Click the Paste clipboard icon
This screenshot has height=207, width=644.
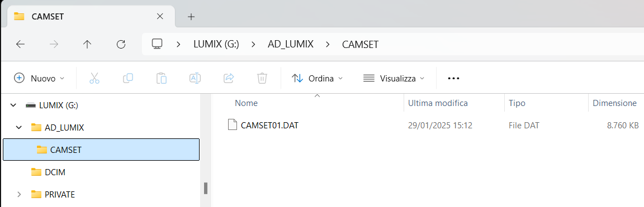[x=162, y=78]
